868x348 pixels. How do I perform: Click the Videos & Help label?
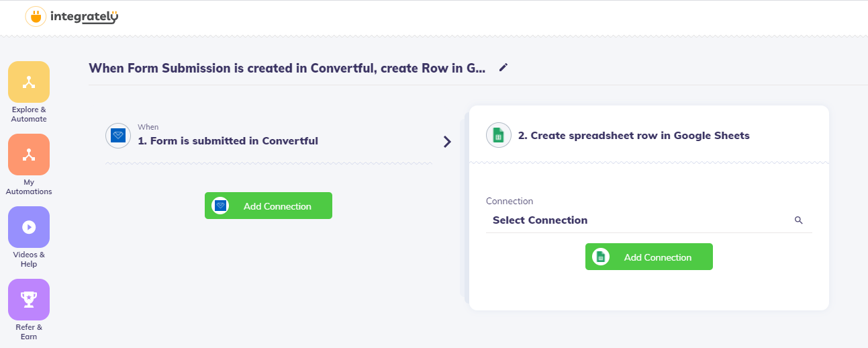[x=29, y=259]
